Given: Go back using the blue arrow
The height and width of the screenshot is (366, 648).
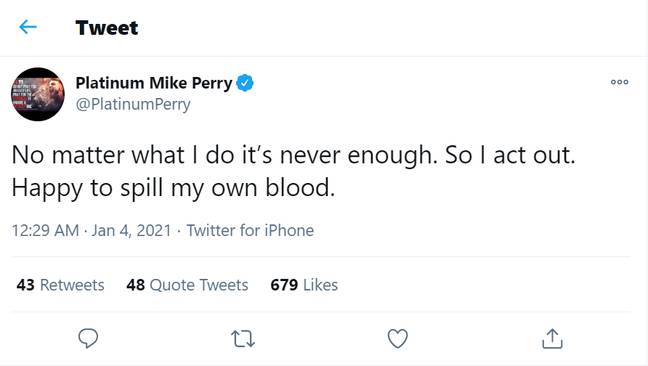Looking at the screenshot, I should pos(28,27).
